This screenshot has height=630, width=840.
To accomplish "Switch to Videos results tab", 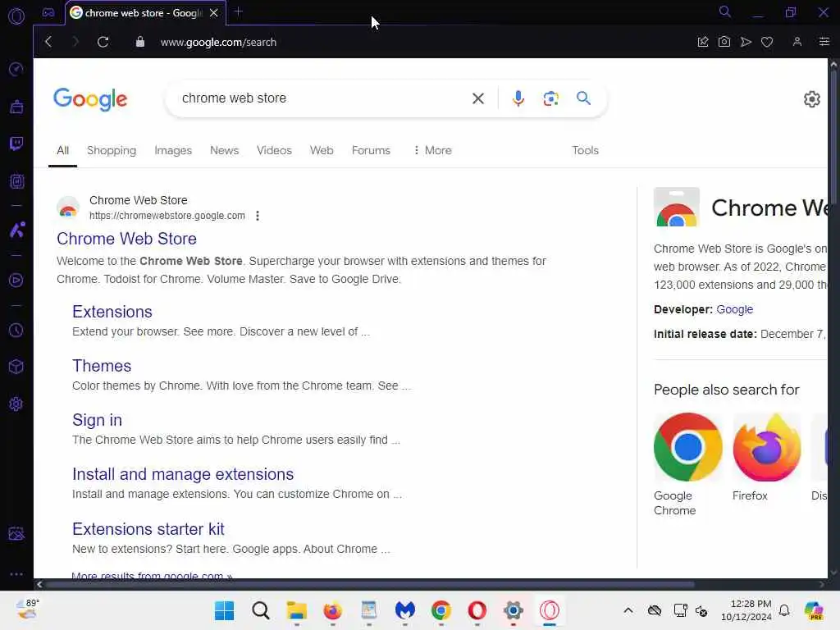I will 274,151.
